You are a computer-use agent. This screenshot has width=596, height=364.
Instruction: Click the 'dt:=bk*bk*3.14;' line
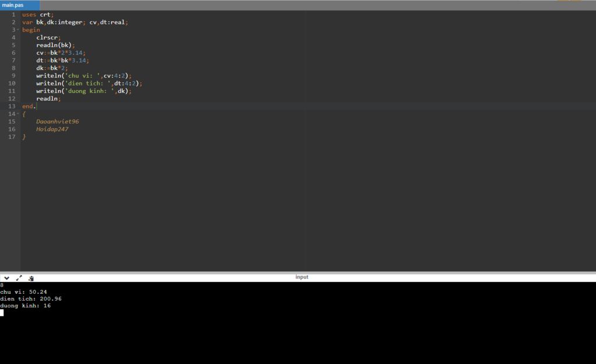62,60
